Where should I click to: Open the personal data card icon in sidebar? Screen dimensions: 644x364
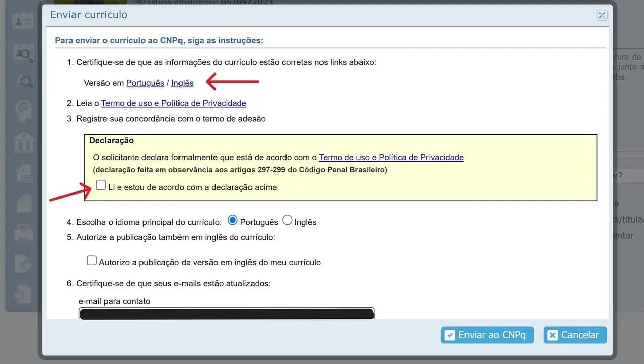(x=23, y=21)
